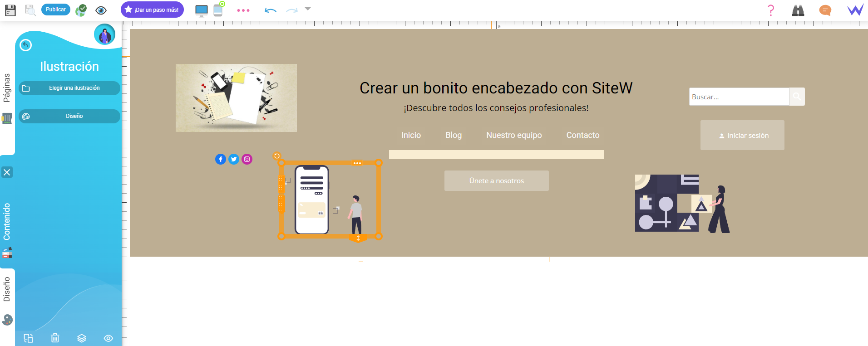Screen dimensions: 868x346
Task: Select the stationery photo in header
Action: click(x=236, y=98)
